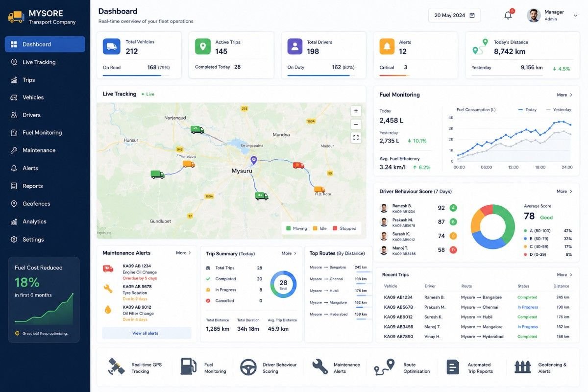Click the Today's Distance route icon

click(x=480, y=47)
